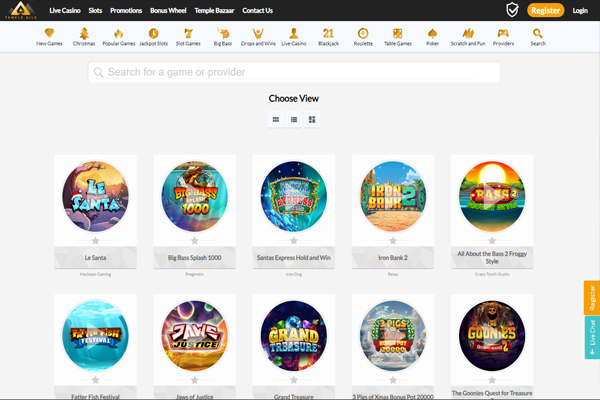Click the game or provider search field
This screenshot has width=600, height=400.
tap(293, 72)
